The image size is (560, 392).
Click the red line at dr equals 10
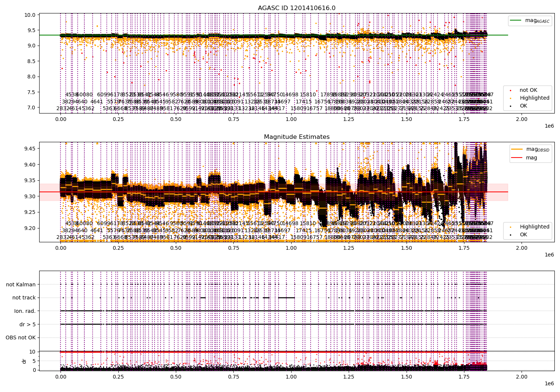pyautogui.click(x=273, y=352)
